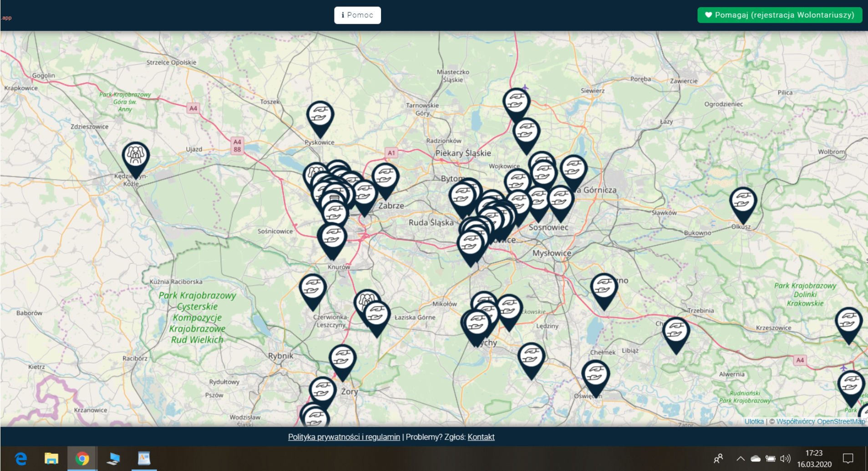868x471 pixels.
Task: Follow the Współtwórcy OpenStreetMap link
Action: coord(820,421)
